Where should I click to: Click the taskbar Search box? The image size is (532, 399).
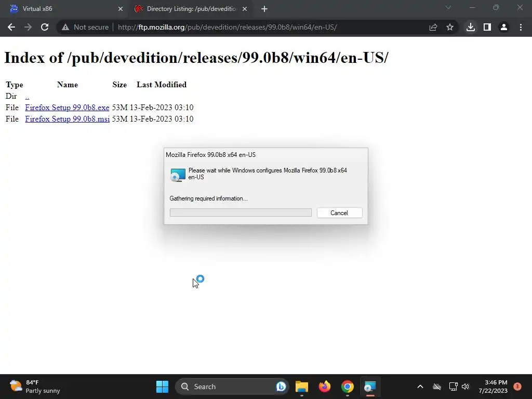point(232,387)
